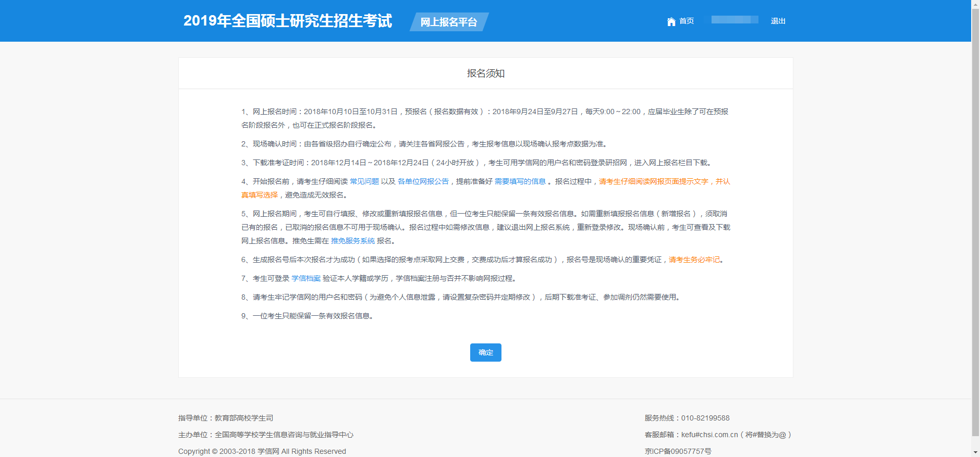
Task: Click the kefu#chsi.com.cn email address
Action: [x=709, y=435]
